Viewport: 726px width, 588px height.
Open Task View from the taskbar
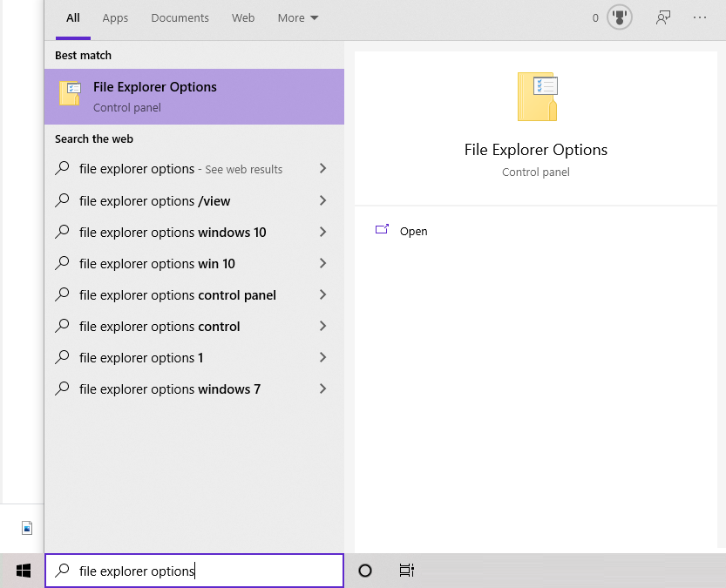tap(406, 571)
